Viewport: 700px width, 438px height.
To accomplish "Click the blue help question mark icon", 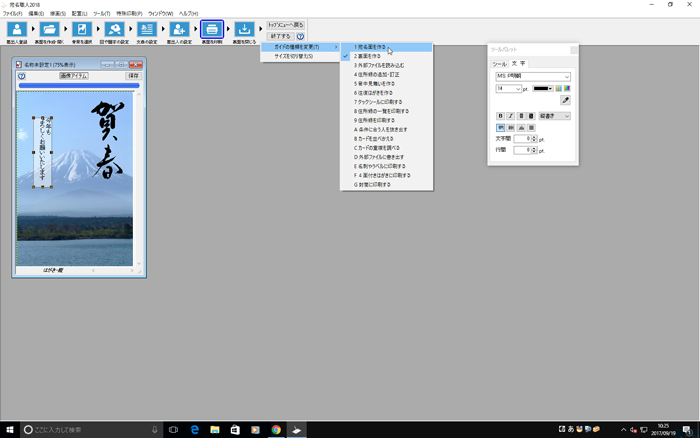I will [300, 36].
